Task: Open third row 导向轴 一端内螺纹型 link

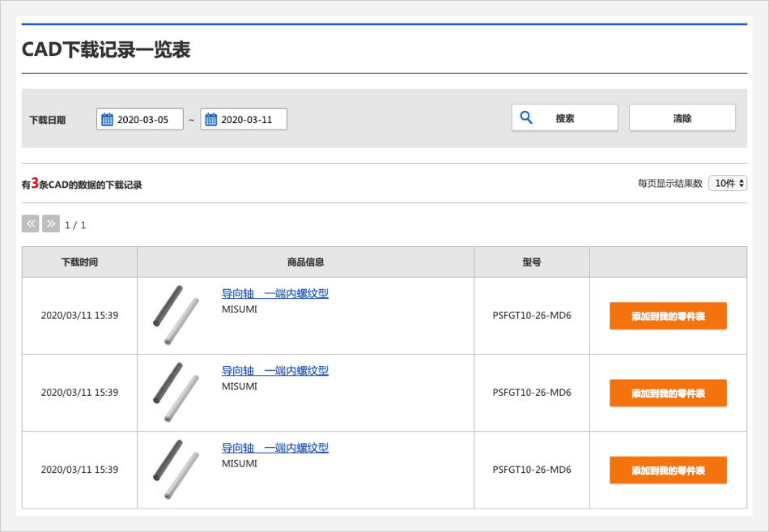Action: coord(274,448)
